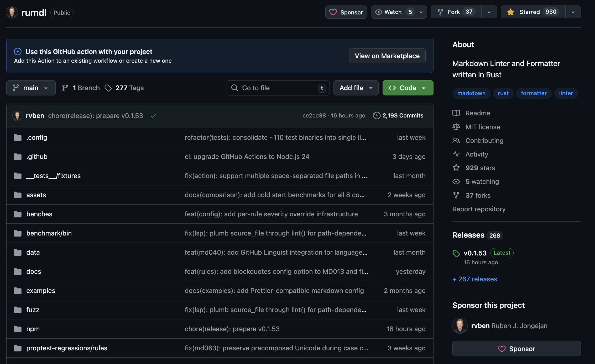Viewport: 595px width, 364px height.
Task: Click View on Marketplace button
Action: pos(387,56)
